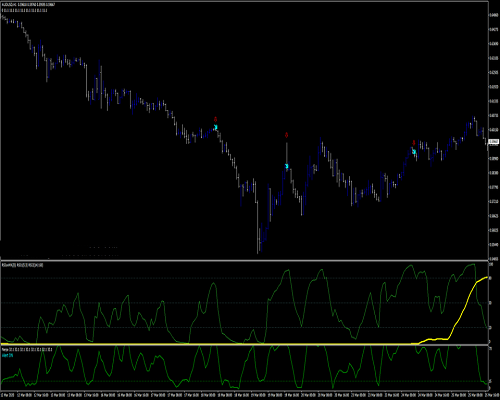Click the bottom subwindow's vertical scale
This screenshot has height=400, width=500.
pos(494,368)
